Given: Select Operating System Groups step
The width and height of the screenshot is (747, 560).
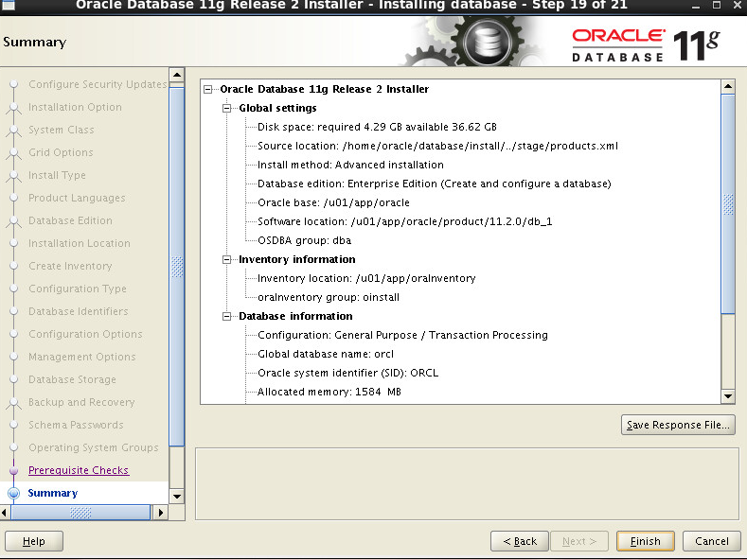Looking at the screenshot, I should (94, 447).
